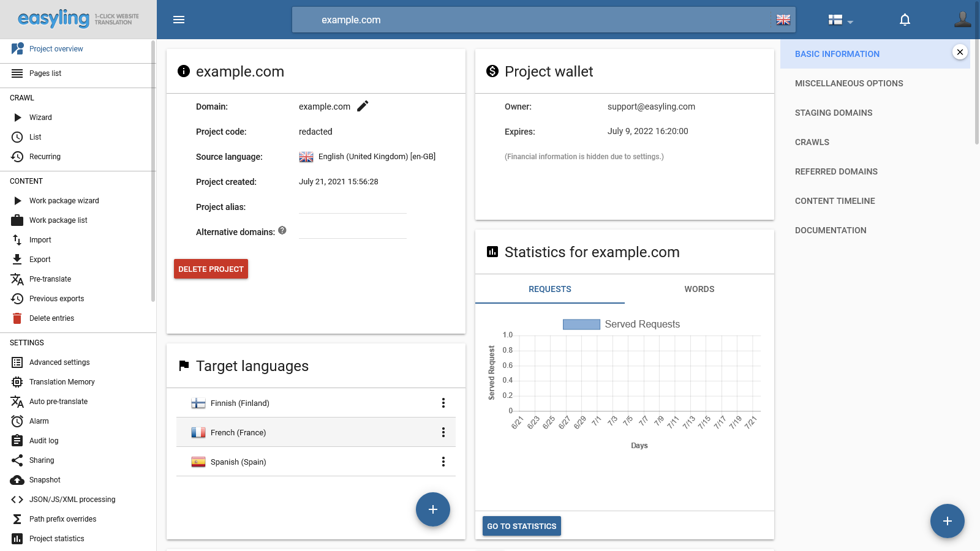The width and height of the screenshot is (980, 551).
Task: Close the right side navigation panel
Action: 960,52
